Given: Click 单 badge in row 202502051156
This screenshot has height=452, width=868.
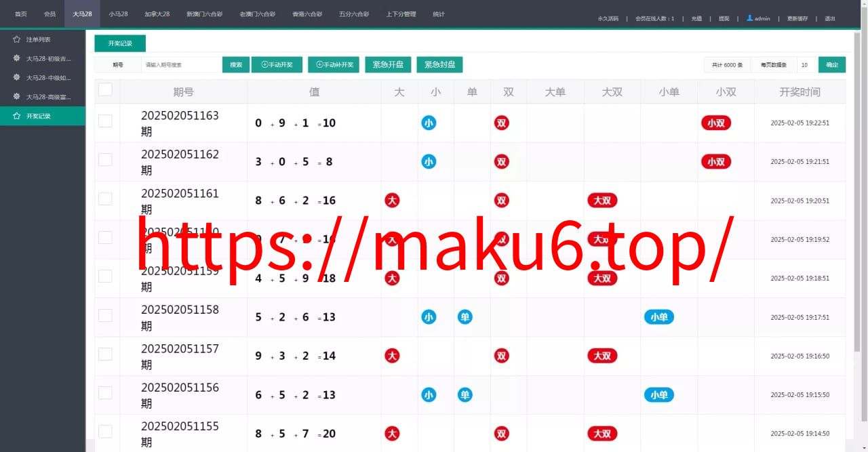Looking at the screenshot, I should (x=465, y=394).
